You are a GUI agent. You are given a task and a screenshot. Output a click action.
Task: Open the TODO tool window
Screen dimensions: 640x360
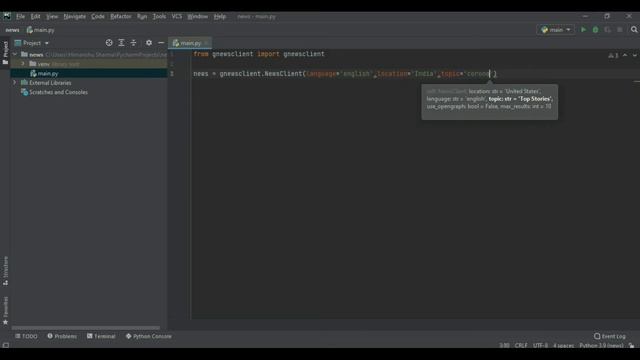[x=26, y=336]
